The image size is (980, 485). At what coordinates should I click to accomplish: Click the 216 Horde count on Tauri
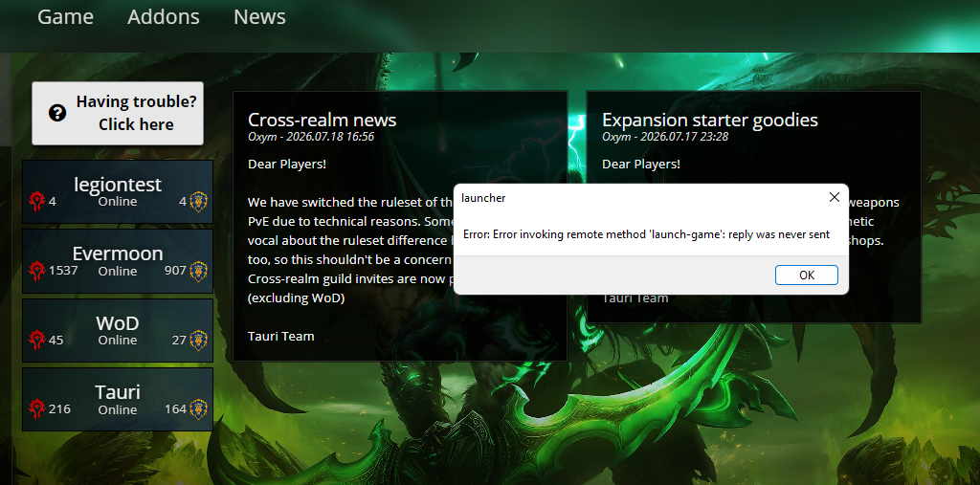pos(59,409)
